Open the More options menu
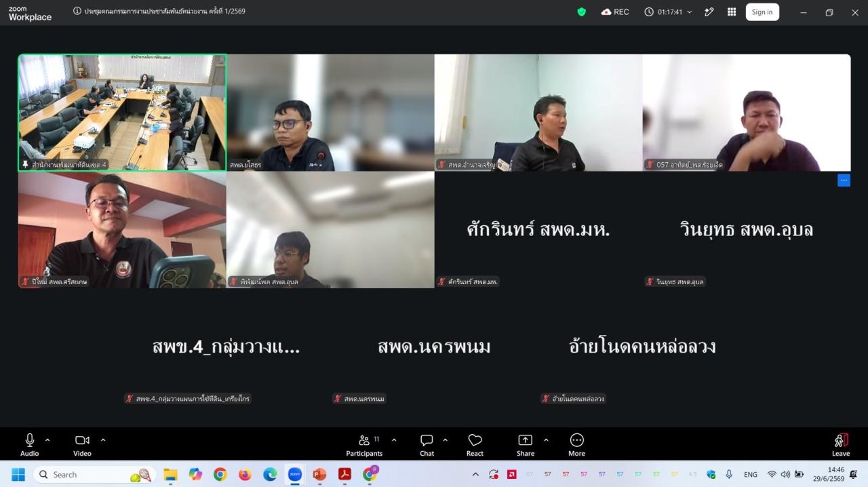This screenshot has width=868, height=487. tap(576, 445)
